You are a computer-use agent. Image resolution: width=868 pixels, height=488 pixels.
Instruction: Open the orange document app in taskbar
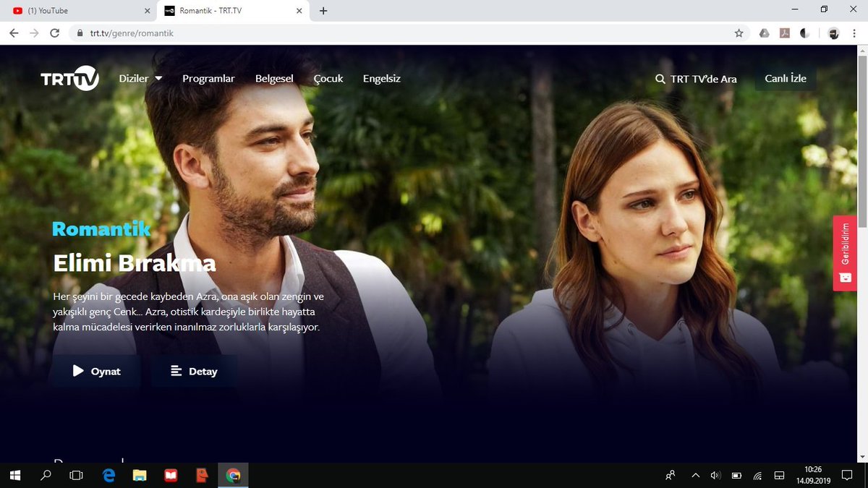[202, 475]
